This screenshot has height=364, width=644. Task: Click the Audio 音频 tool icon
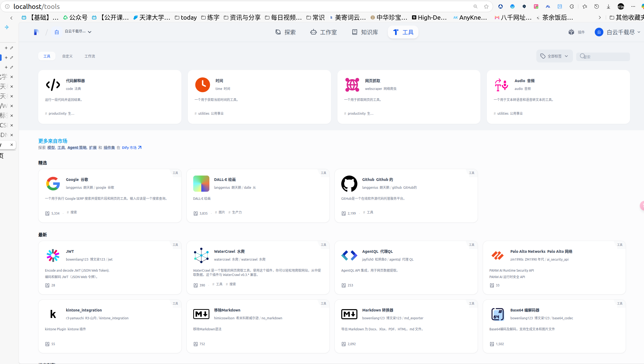point(501,85)
